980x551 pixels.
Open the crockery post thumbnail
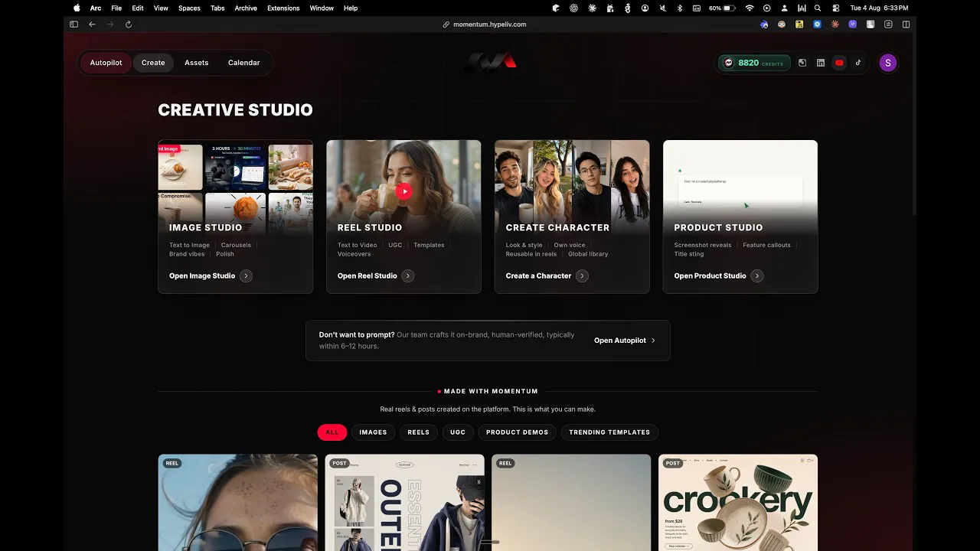738,503
